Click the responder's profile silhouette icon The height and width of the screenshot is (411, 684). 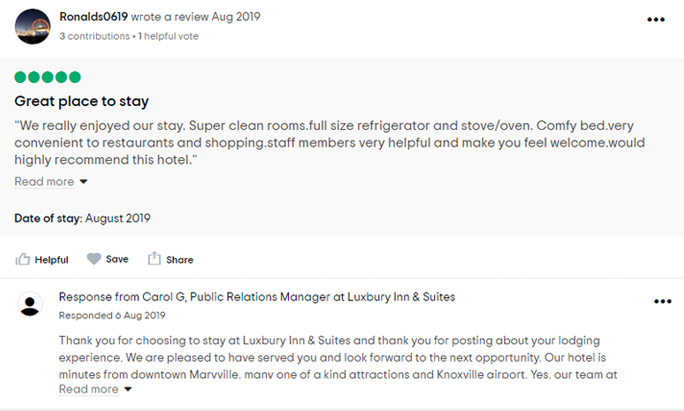click(x=31, y=305)
